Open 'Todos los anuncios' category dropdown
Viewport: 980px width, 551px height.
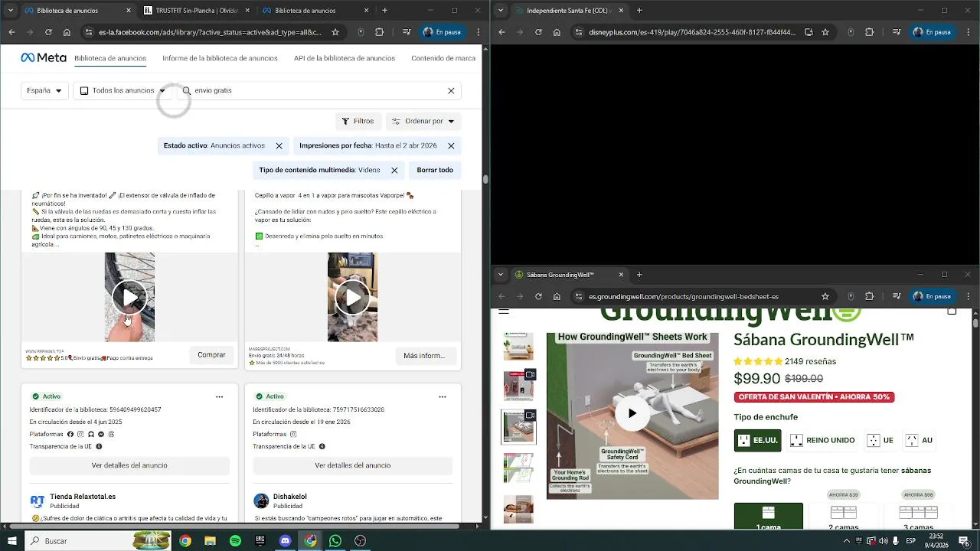point(123,90)
